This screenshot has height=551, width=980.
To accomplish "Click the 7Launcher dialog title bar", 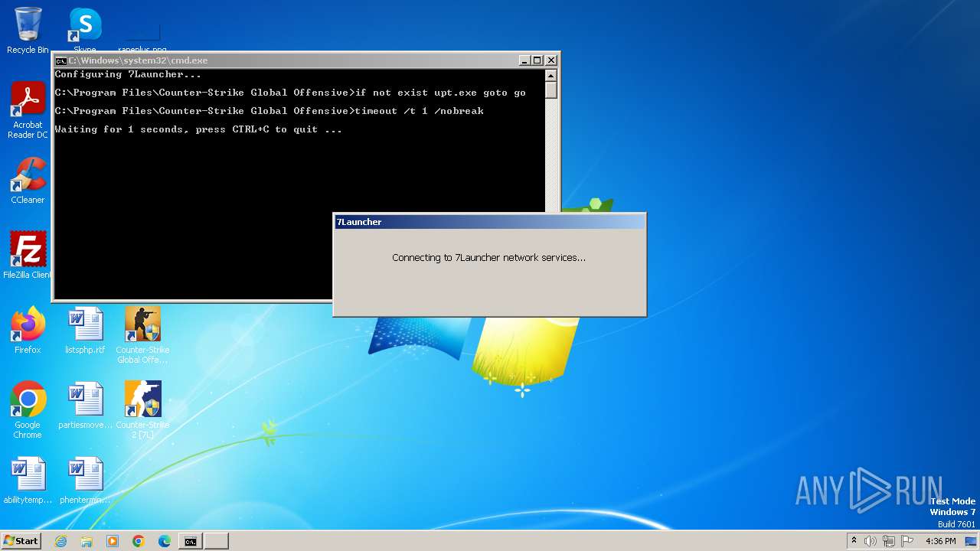I will coord(490,222).
